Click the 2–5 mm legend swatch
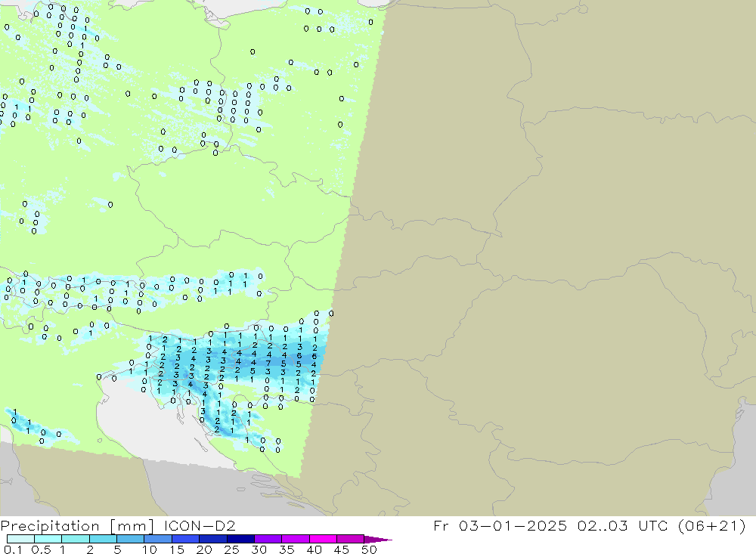This screenshot has width=756, height=554. click(103, 539)
